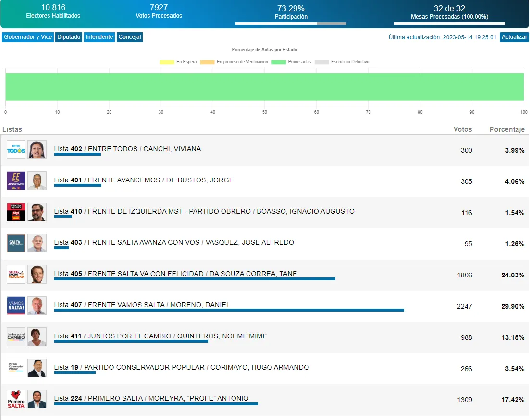Click the Partido Conservador Popular logo
530x420 pixels.
16,368
